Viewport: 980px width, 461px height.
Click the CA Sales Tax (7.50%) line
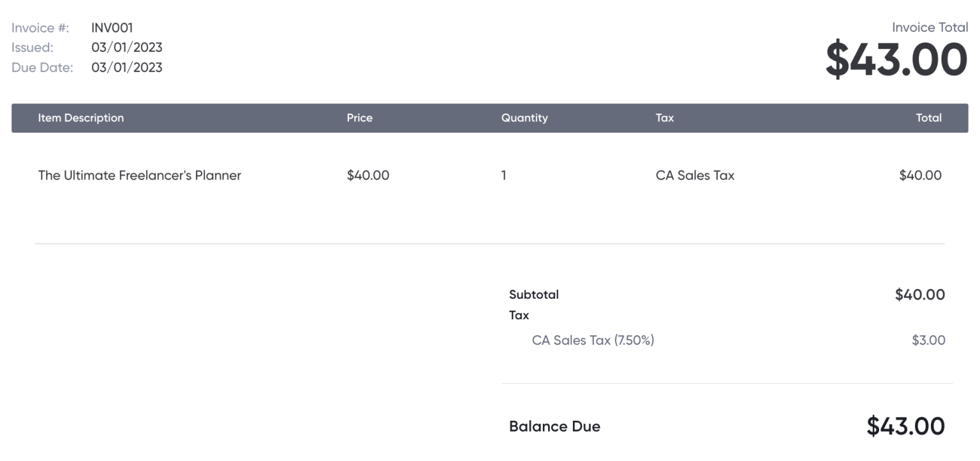coord(593,340)
